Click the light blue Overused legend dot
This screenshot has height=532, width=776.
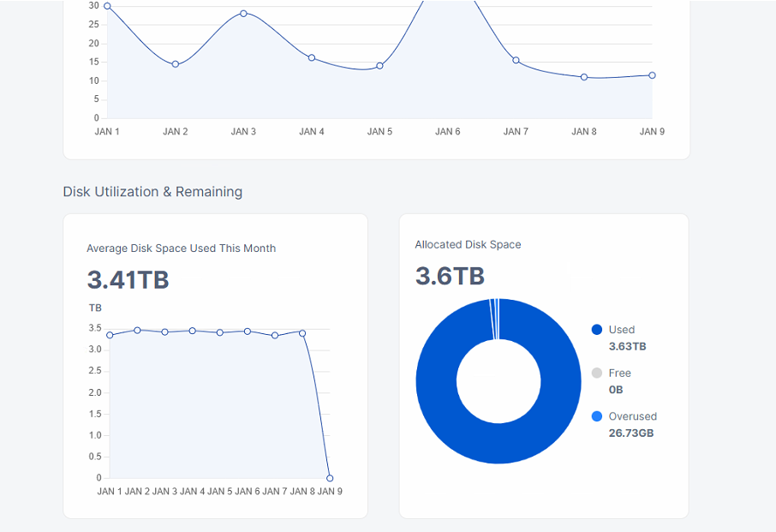597,417
